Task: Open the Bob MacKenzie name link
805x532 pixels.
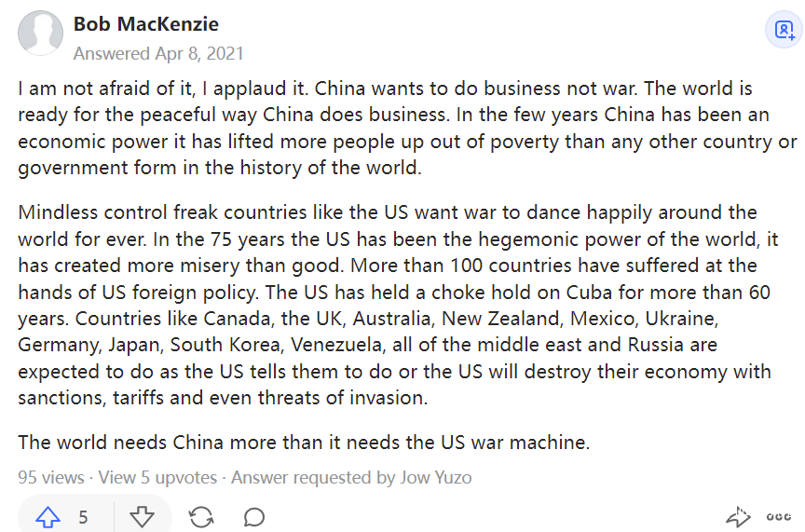Action: tap(146, 23)
